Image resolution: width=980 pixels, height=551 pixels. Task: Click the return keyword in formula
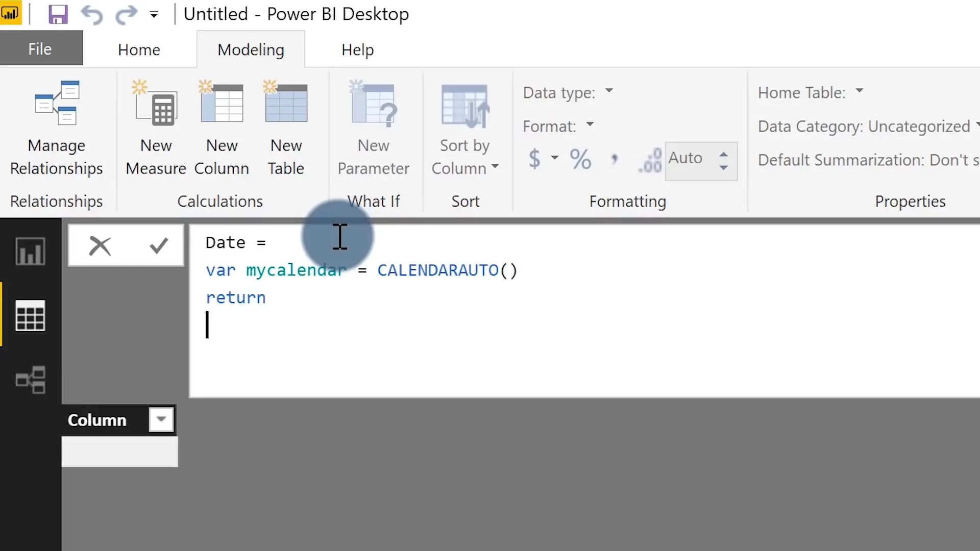click(x=236, y=298)
